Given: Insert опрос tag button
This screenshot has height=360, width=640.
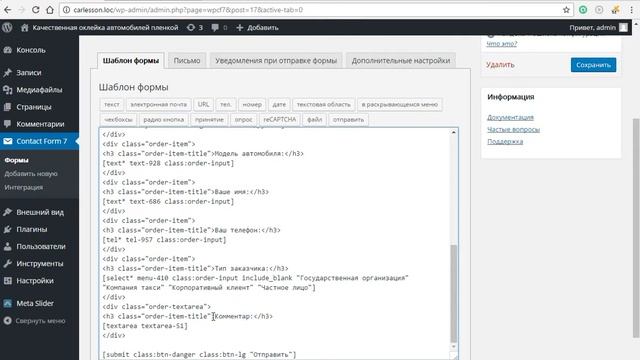Looking at the screenshot, I should tap(244, 120).
